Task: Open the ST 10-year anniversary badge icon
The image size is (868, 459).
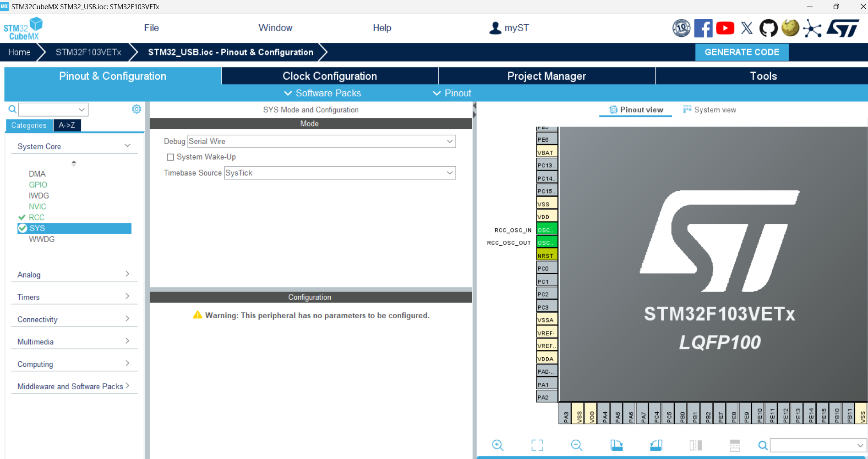Action: tap(681, 28)
